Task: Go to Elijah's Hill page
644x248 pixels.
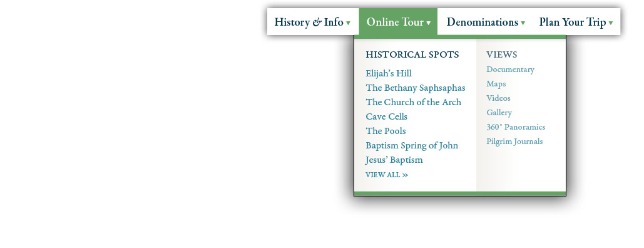Action: (x=389, y=74)
